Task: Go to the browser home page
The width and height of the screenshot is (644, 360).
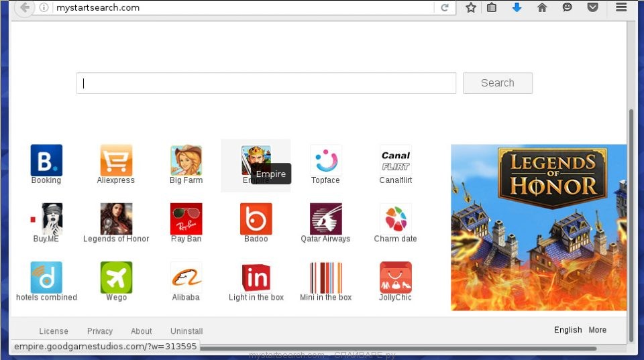Action: tap(542, 8)
